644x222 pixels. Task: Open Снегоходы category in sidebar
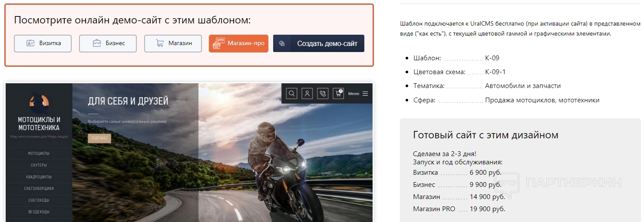pyautogui.click(x=39, y=200)
